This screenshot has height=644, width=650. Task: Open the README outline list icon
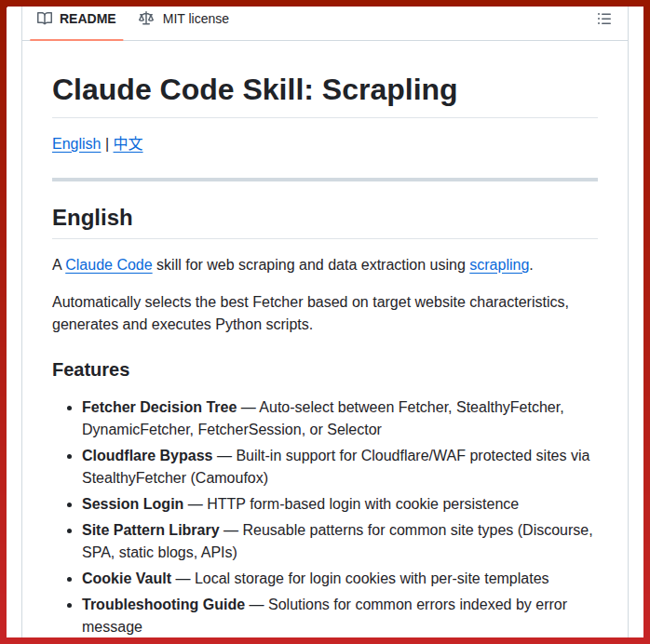point(604,19)
